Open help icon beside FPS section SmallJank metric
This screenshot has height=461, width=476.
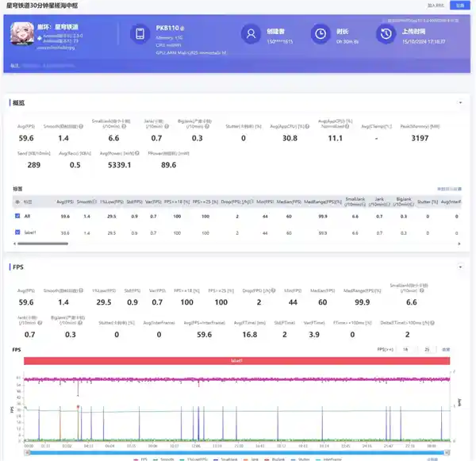pos(422,290)
